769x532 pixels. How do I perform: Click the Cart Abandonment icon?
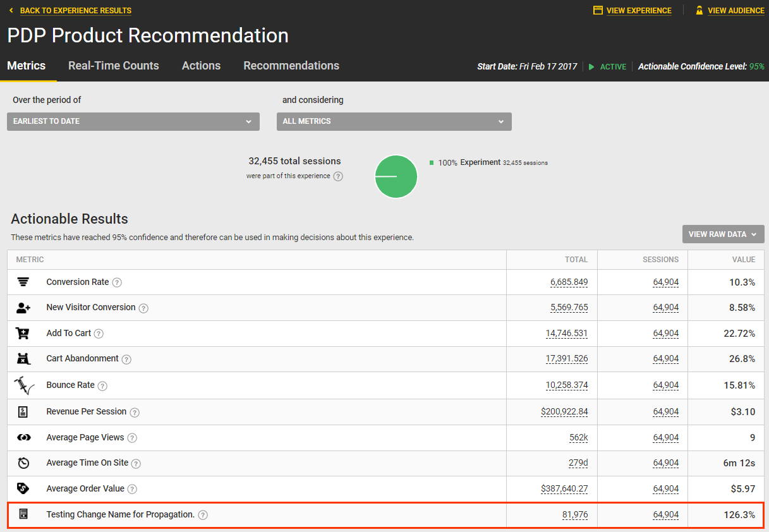(23, 359)
